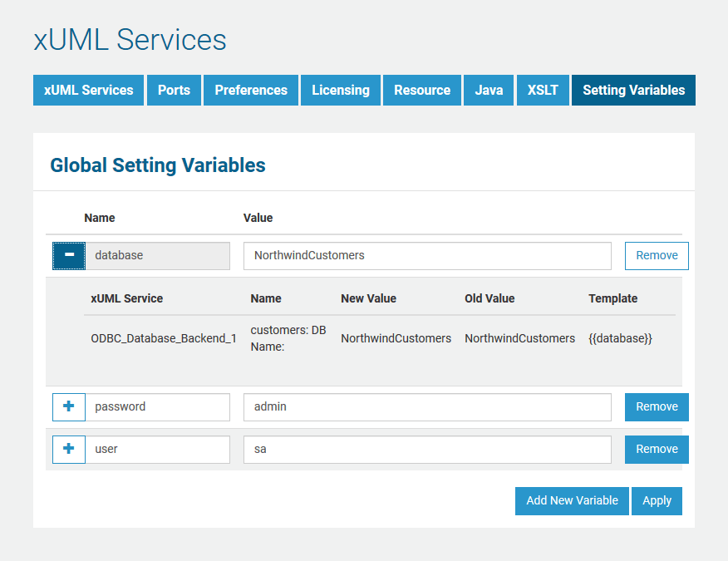Collapse the database variable details

pyautogui.click(x=68, y=255)
